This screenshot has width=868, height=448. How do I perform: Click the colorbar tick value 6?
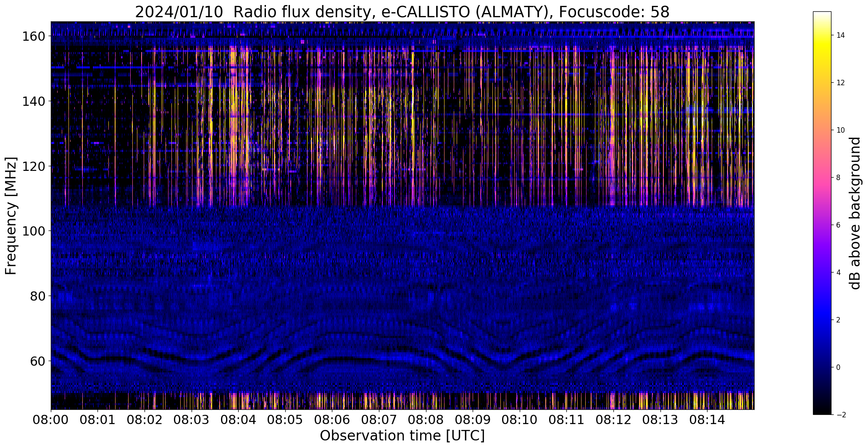tap(839, 225)
